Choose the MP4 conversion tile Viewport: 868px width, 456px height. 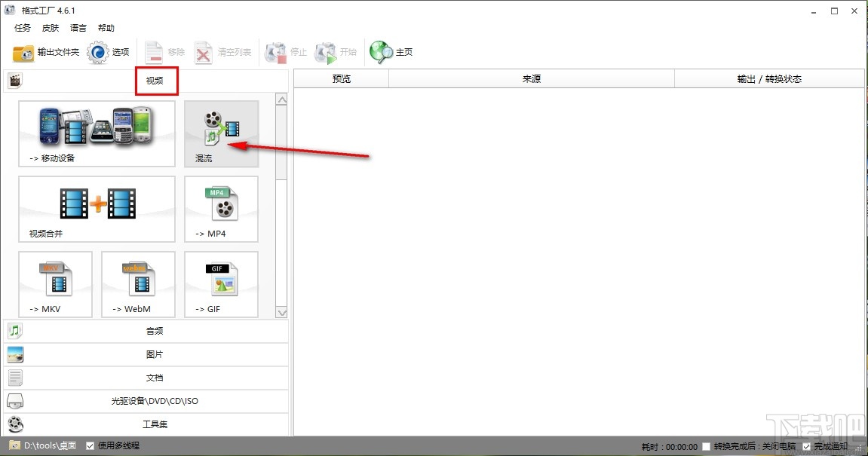click(222, 210)
